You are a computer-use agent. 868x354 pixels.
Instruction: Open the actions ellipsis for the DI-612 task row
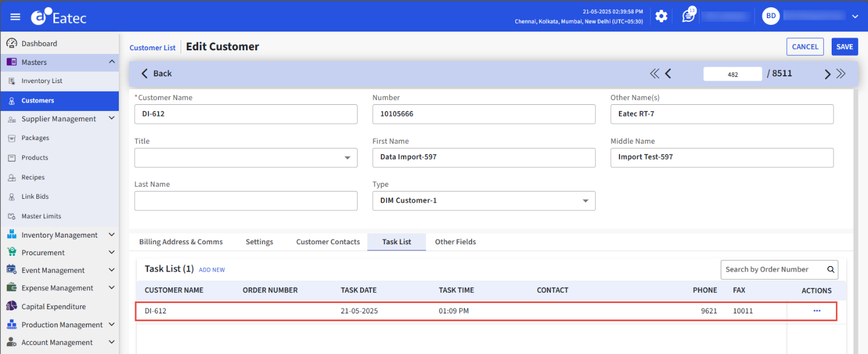[816, 311]
